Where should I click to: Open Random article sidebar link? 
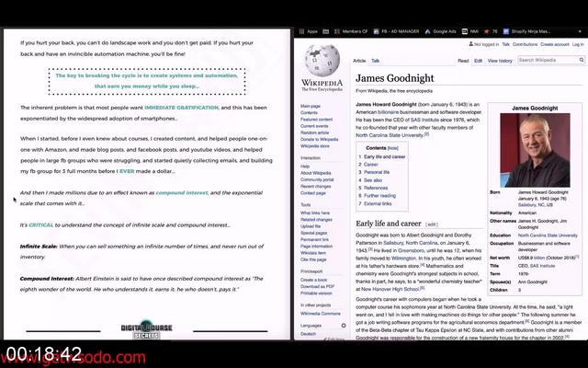tap(314, 132)
